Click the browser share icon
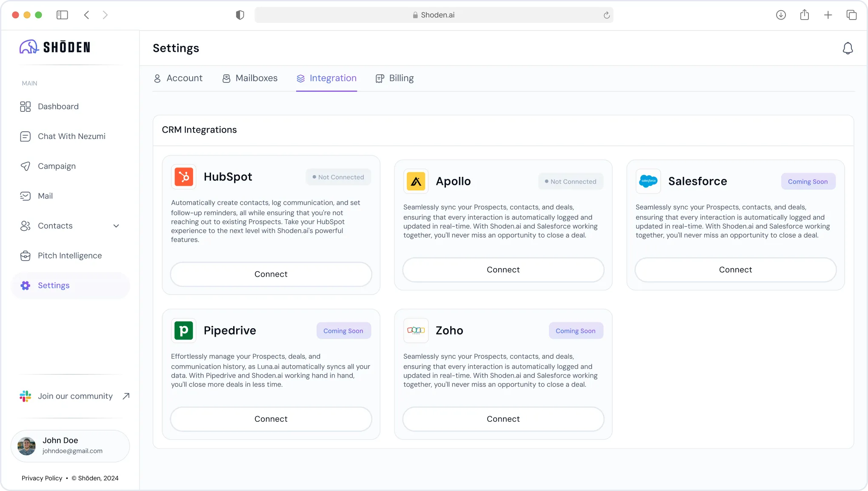The image size is (868, 491). pyautogui.click(x=804, y=15)
